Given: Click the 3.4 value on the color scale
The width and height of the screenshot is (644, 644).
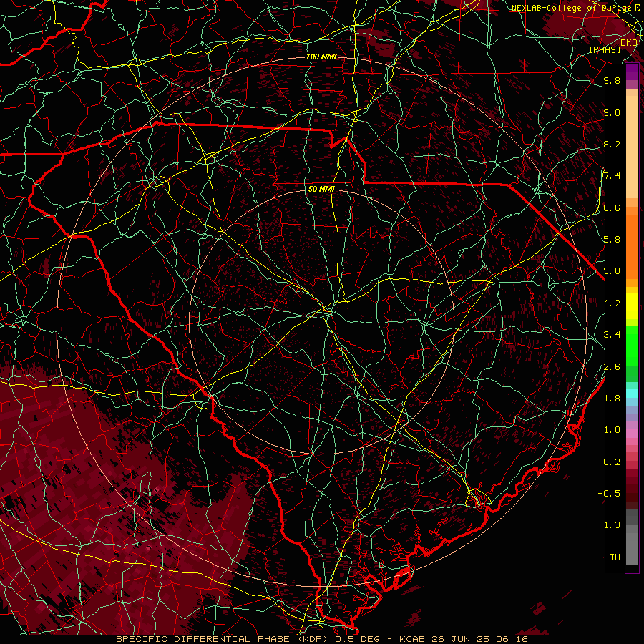Looking at the screenshot, I should click(612, 335).
